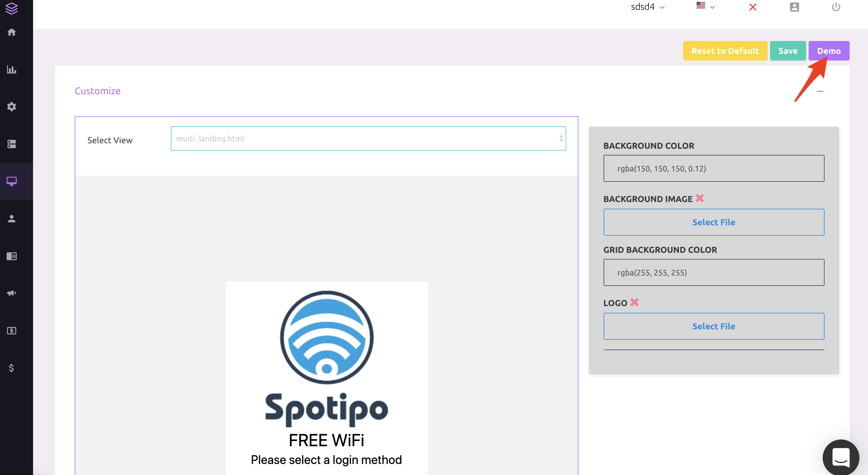
Task: Click the Select View label
Action: 110,140
